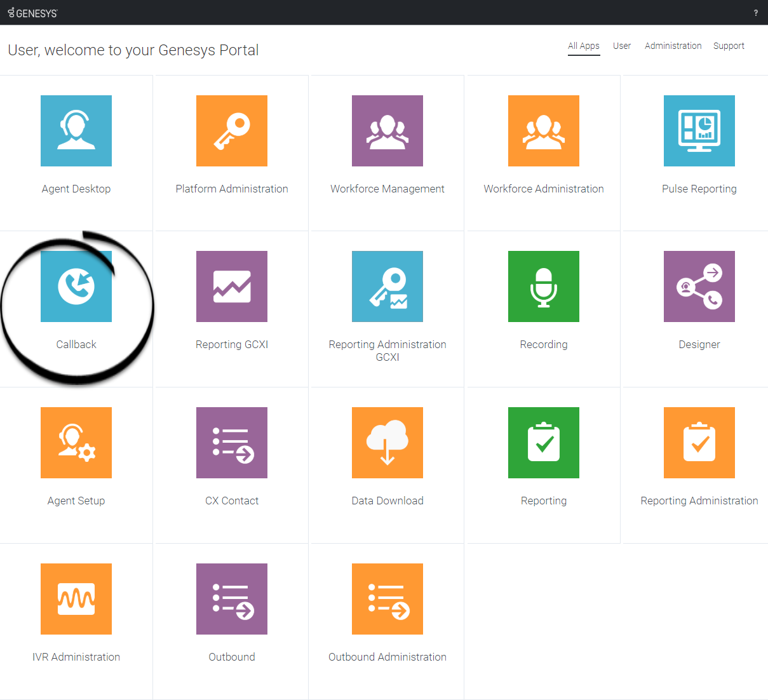768x700 pixels.
Task: Click the Pulse Reporting label
Action: coord(699,189)
